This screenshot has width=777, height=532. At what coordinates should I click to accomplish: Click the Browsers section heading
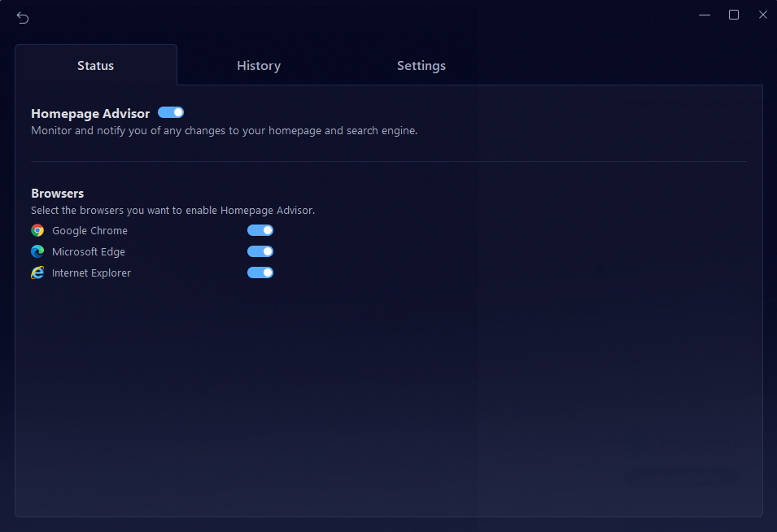(x=57, y=193)
